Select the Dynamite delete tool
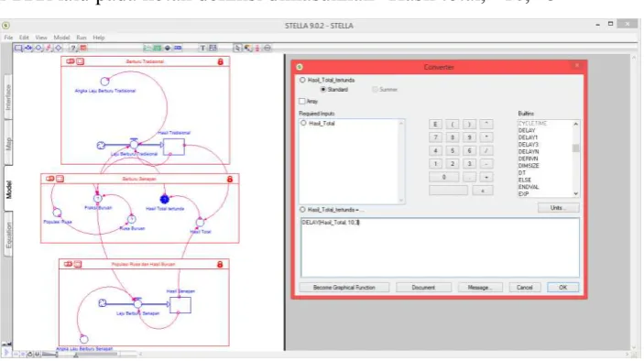This screenshot has width=644, height=361. pyautogui.click(x=257, y=48)
